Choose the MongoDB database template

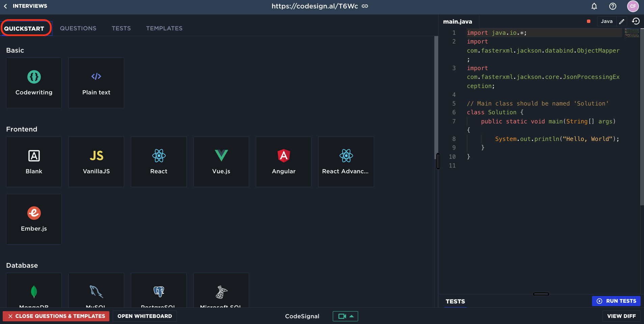tap(34, 290)
